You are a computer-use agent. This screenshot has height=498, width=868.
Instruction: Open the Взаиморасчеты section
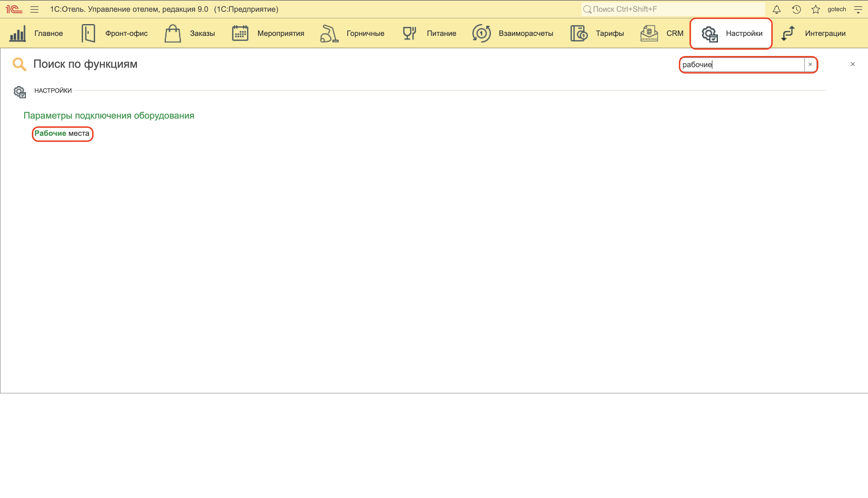click(x=526, y=34)
